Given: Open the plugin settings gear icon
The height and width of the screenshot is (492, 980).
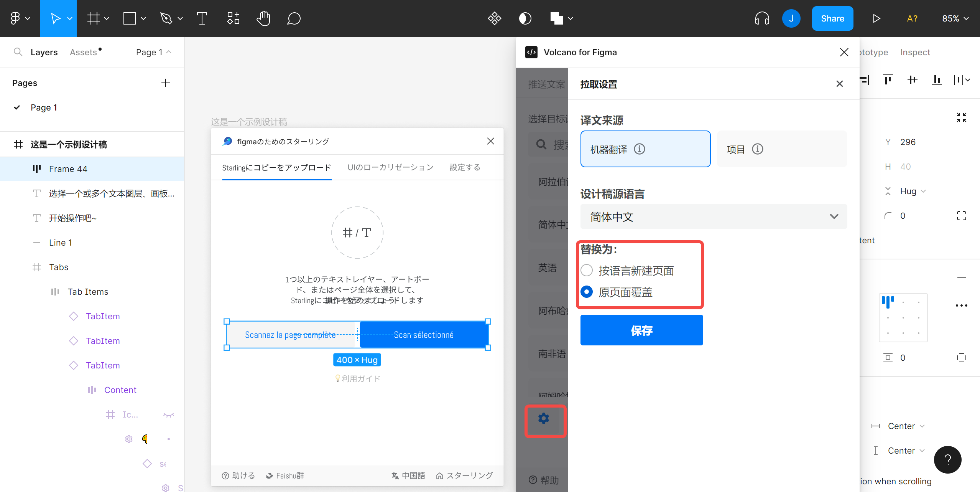Looking at the screenshot, I should [x=544, y=419].
